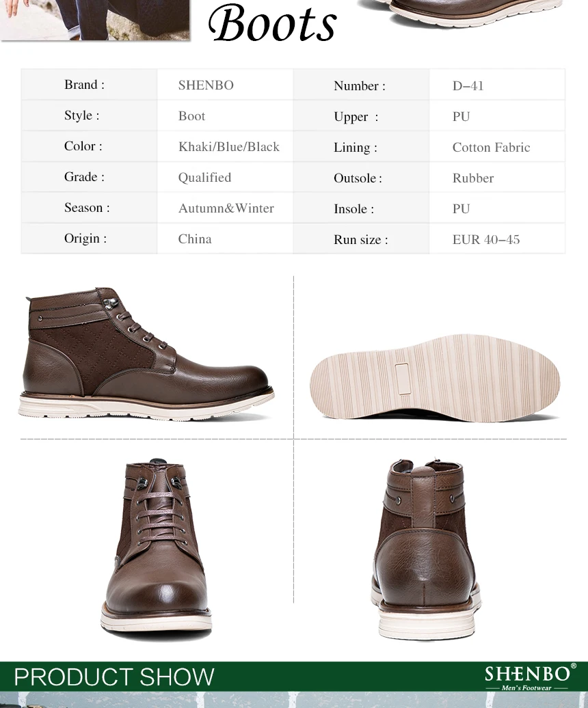Select the Rubber outsole value

473,178
